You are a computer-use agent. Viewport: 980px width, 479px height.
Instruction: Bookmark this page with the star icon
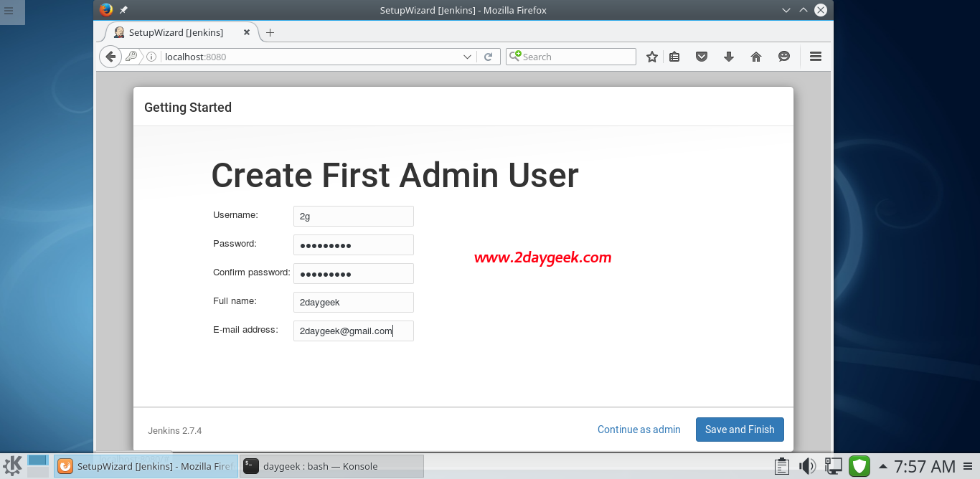[651, 57]
